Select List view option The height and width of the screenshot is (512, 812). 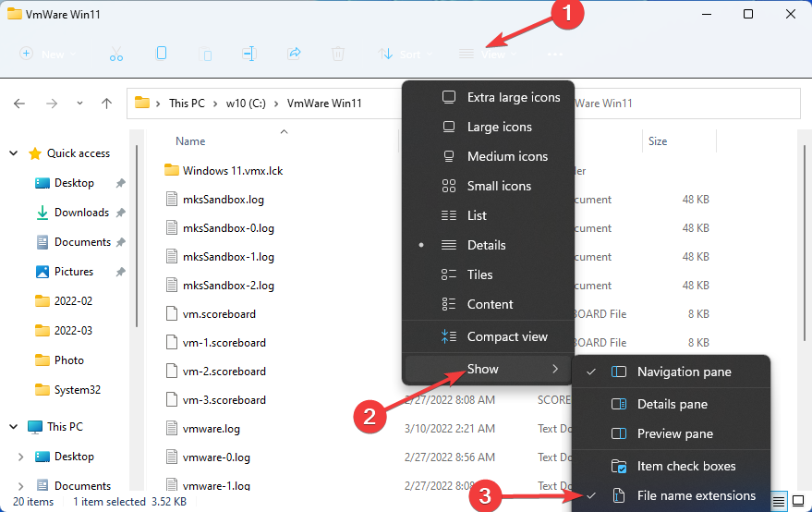point(489,215)
